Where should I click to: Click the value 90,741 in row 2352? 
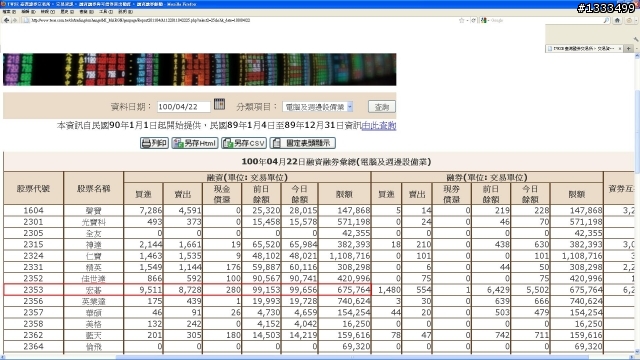coord(302,278)
